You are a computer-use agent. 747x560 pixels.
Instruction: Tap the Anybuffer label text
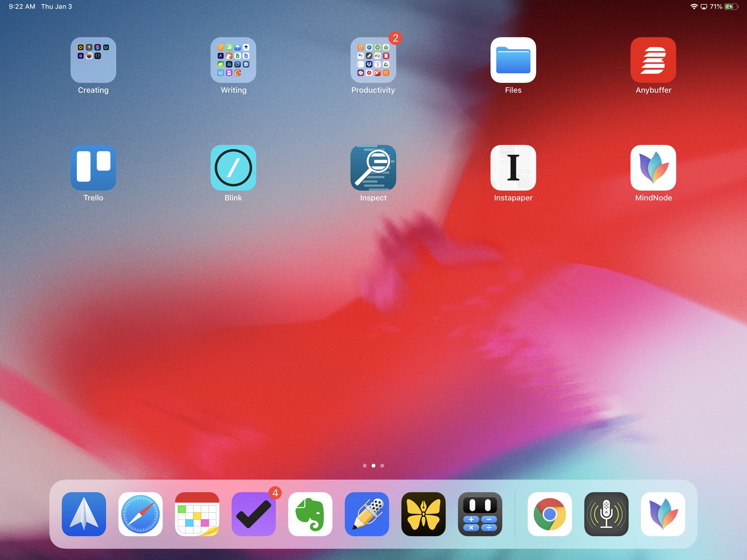click(x=653, y=90)
